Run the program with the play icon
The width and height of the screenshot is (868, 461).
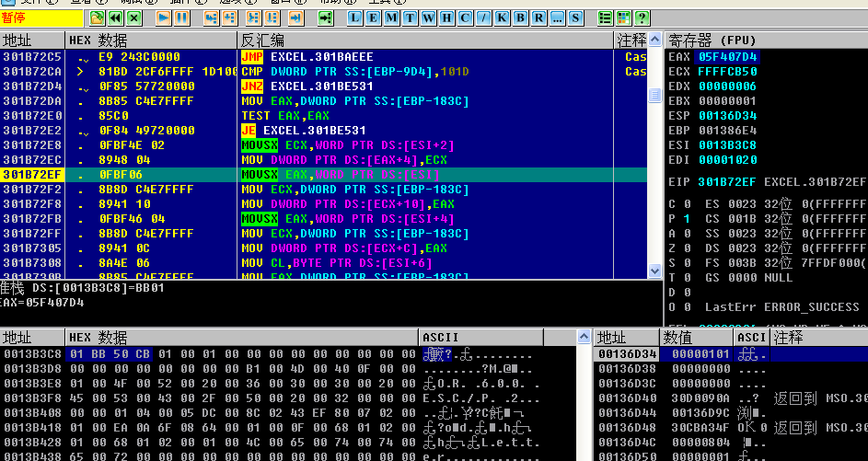coord(164,17)
